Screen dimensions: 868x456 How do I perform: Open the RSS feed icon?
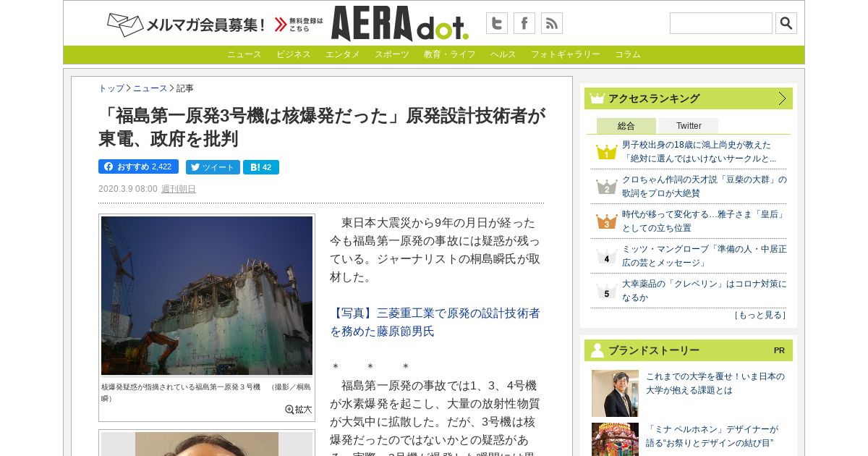[x=552, y=23]
